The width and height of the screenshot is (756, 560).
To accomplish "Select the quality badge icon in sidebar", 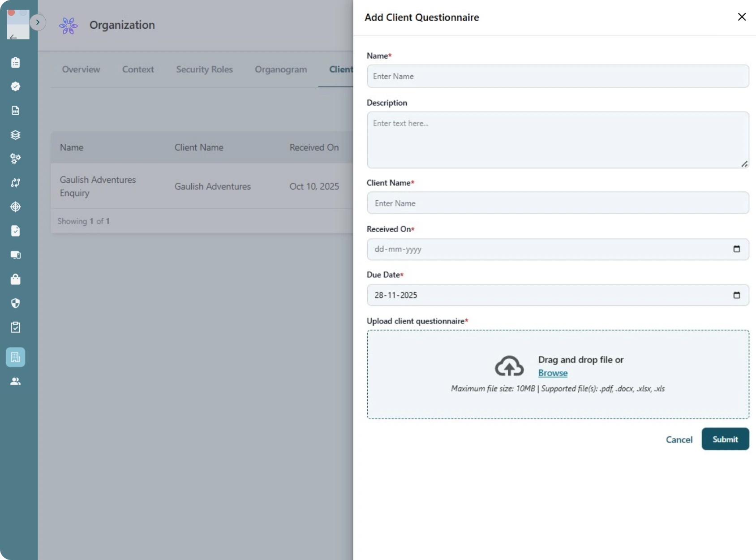I will coord(15,87).
